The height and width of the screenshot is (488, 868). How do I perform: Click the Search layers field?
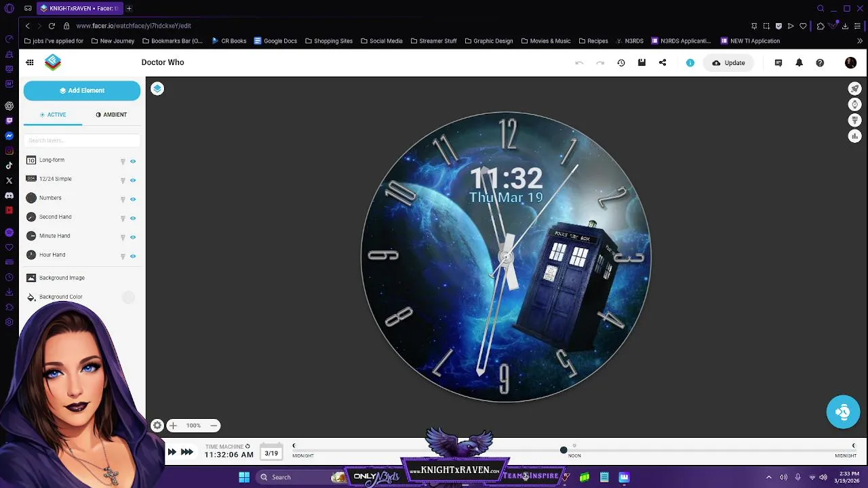click(82, 140)
